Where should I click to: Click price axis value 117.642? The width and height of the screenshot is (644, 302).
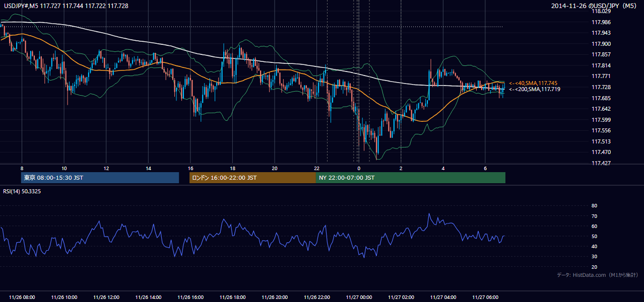[601, 109]
